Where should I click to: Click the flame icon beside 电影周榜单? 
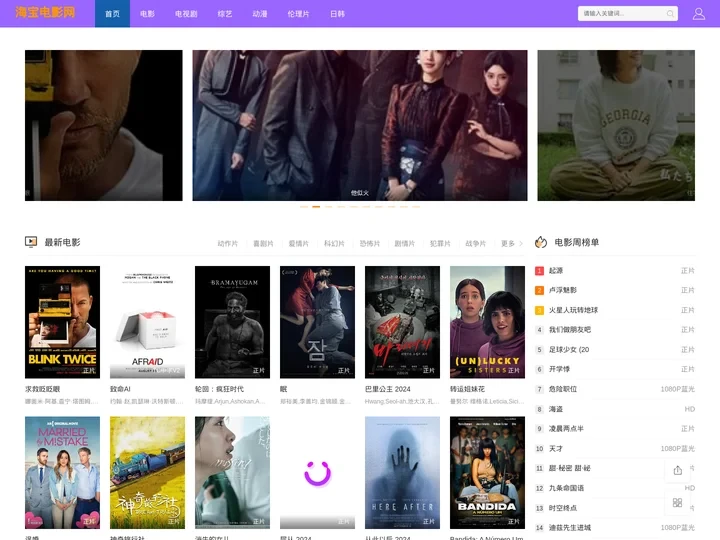[541, 242]
